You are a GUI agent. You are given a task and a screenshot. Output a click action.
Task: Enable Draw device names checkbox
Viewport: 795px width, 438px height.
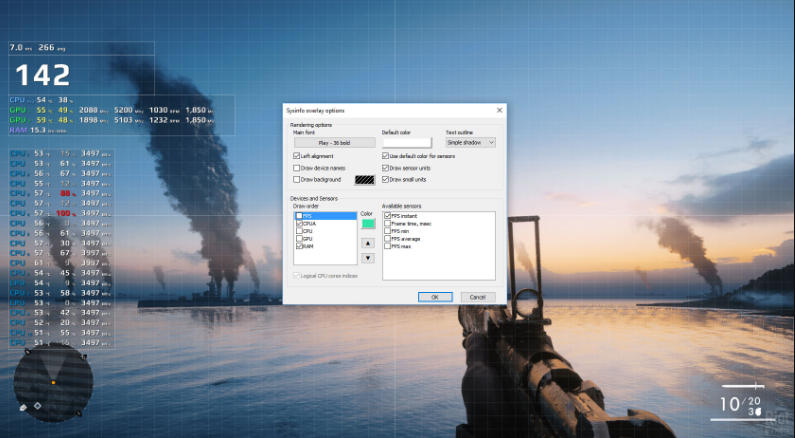click(296, 168)
